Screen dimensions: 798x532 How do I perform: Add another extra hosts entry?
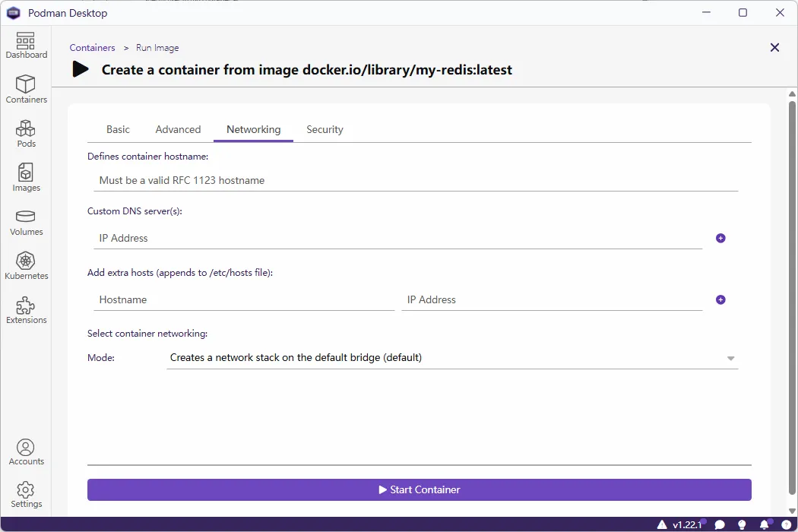coord(720,299)
